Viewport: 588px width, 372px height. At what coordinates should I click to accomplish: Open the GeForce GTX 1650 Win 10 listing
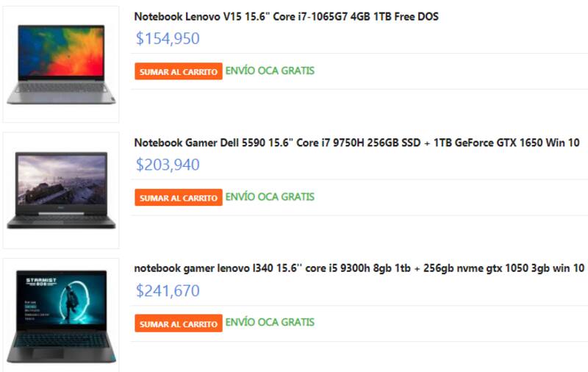[x=356, y=143]
